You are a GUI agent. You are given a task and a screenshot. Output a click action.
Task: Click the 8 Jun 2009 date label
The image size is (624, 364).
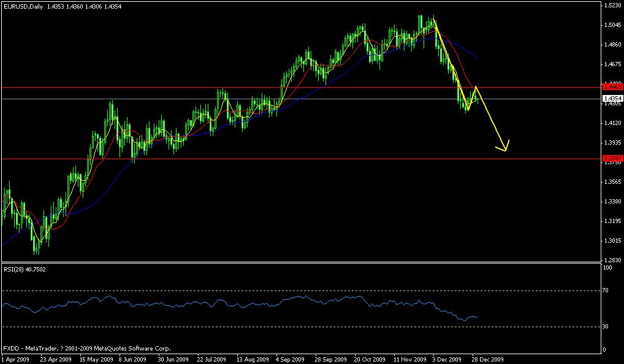[132, 359]
